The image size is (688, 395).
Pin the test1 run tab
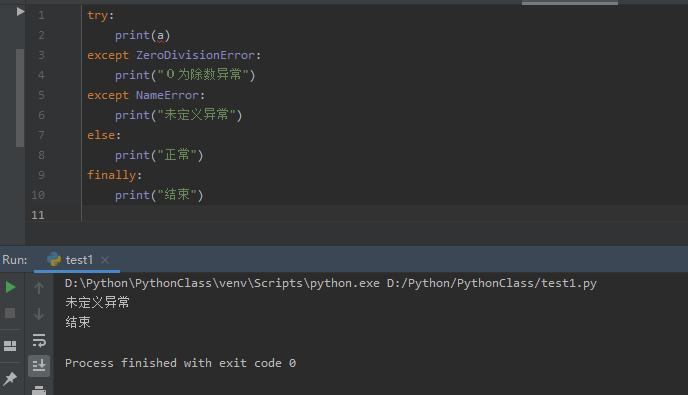pos(10,378)
